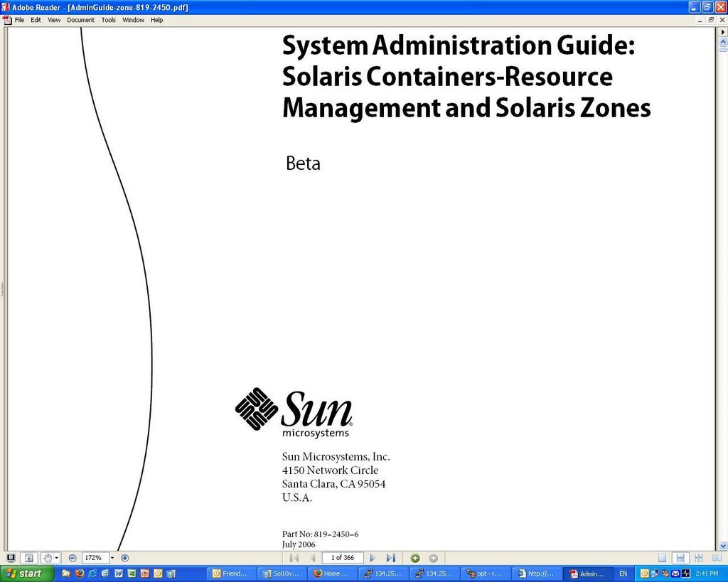Viewport: 728px width, 582px height.
Task: Launch Excel from Quick Launch
Action: (x=132, y=573)
